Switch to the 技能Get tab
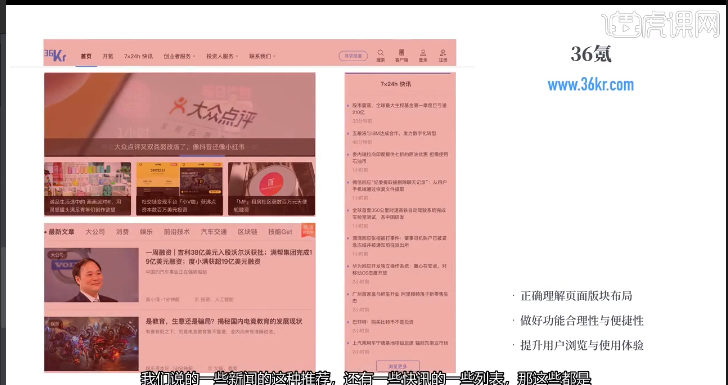This screenshot has width=728, height=385. [280, 232]
